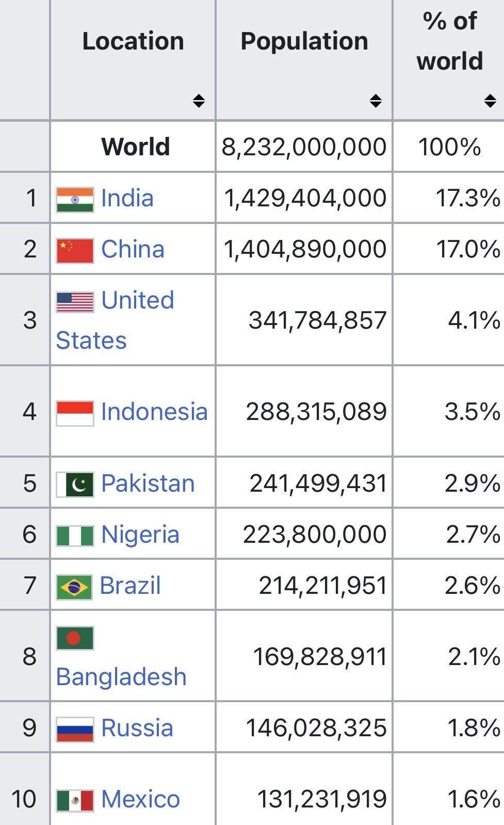This screenshot has width=504, height=825.
Task: Click the China flag icon
Action: click(75, 251)
